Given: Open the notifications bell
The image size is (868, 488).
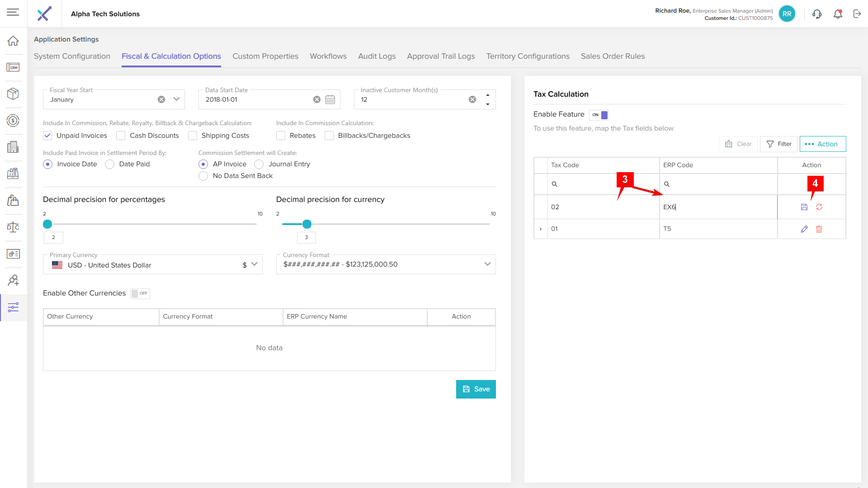Looking at the screenshot, I should click(838, 14).
